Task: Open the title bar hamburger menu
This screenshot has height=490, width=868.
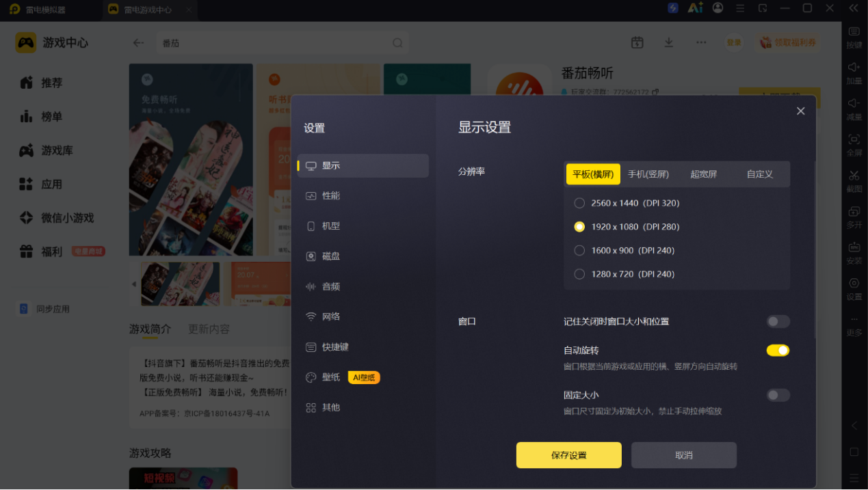Action: point(740,8)
